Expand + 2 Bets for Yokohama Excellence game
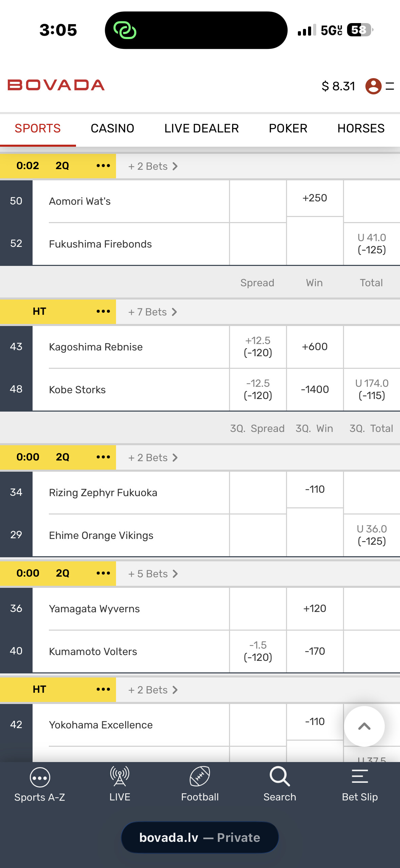This screenshot has width=400, height=868. pos(153,690)
